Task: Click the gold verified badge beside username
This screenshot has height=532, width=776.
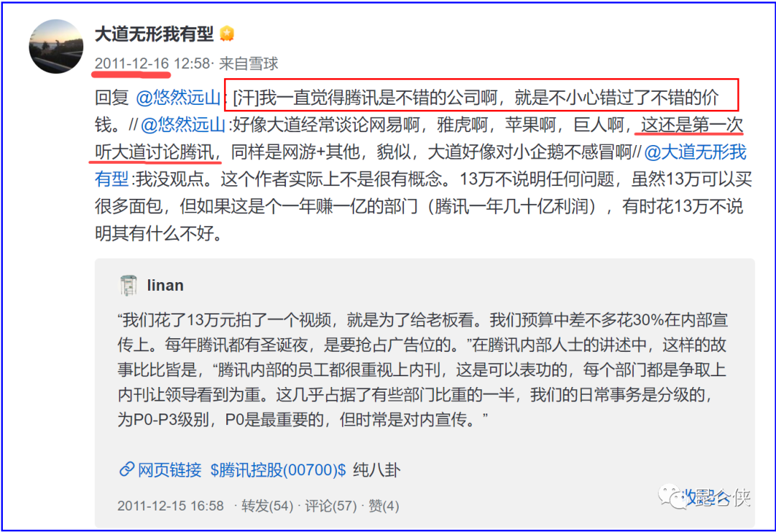Action: [x=227, y=34]
